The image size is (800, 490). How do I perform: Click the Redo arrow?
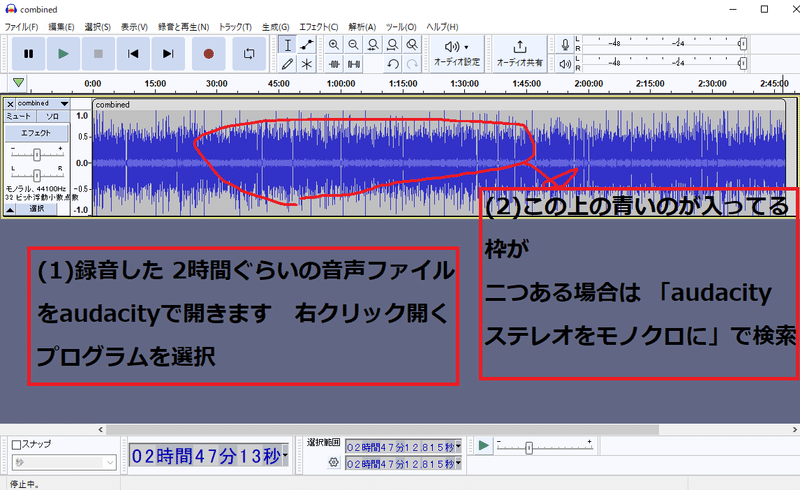412,64
